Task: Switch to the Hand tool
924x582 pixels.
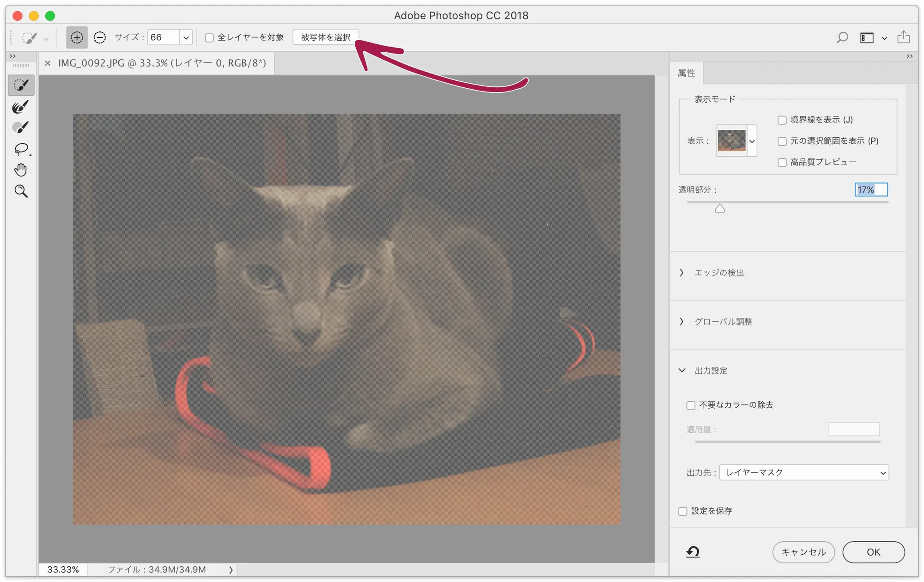Action: 21,169
